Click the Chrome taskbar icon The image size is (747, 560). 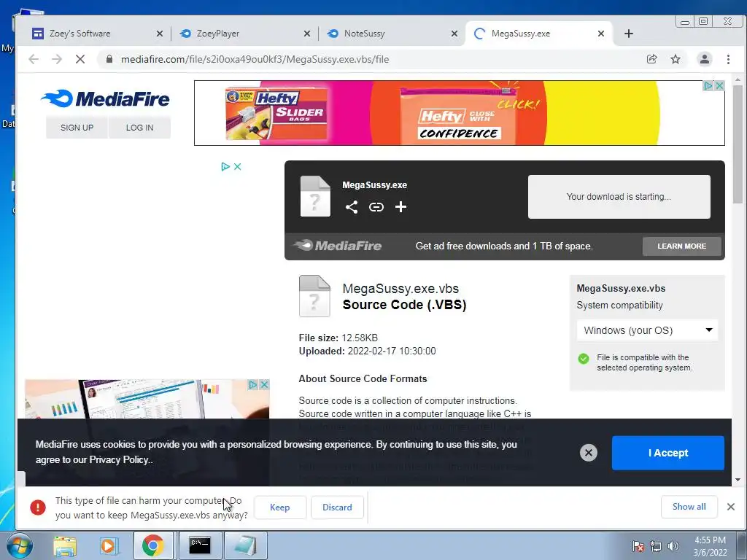click(x=152, y=546)
